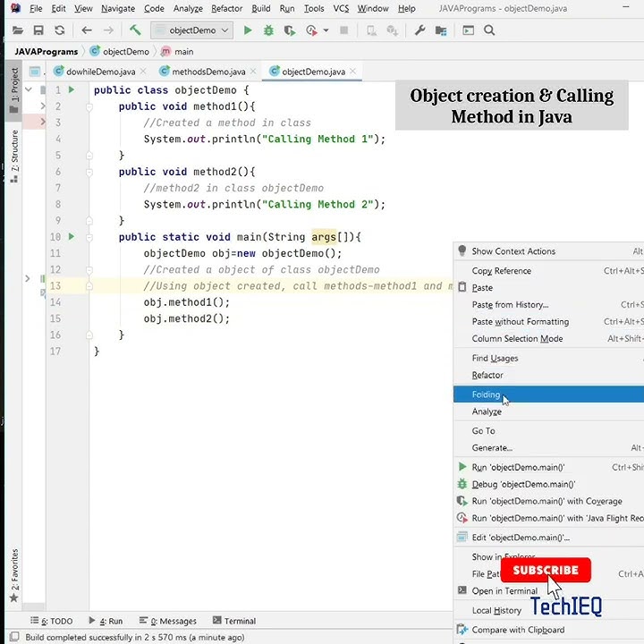Viewport: 644px width, 644px height.
Task: Toggle the Project tool window
Action: 14,90
